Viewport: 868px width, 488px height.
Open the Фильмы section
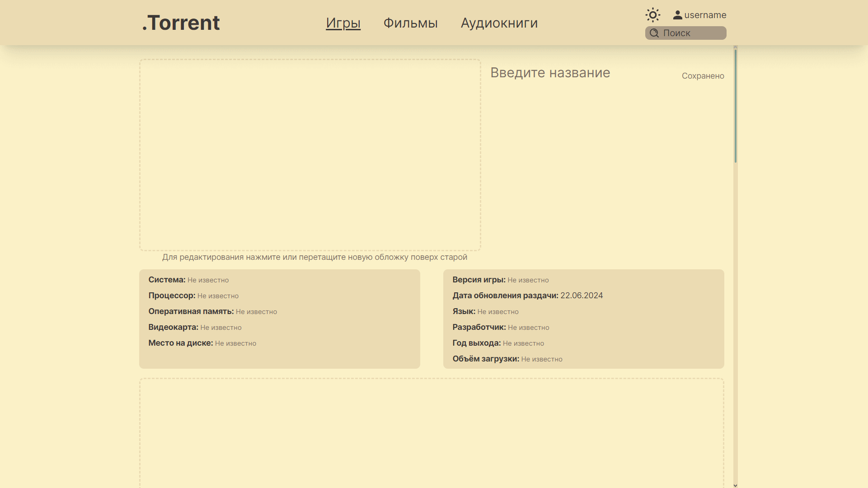[x=410, y=23]
